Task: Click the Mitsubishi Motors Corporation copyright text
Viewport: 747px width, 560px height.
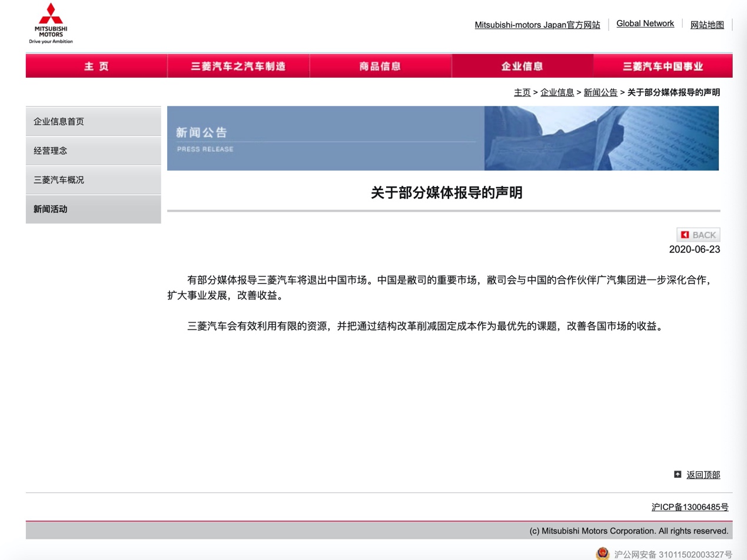Action: [x=629, y=531]
